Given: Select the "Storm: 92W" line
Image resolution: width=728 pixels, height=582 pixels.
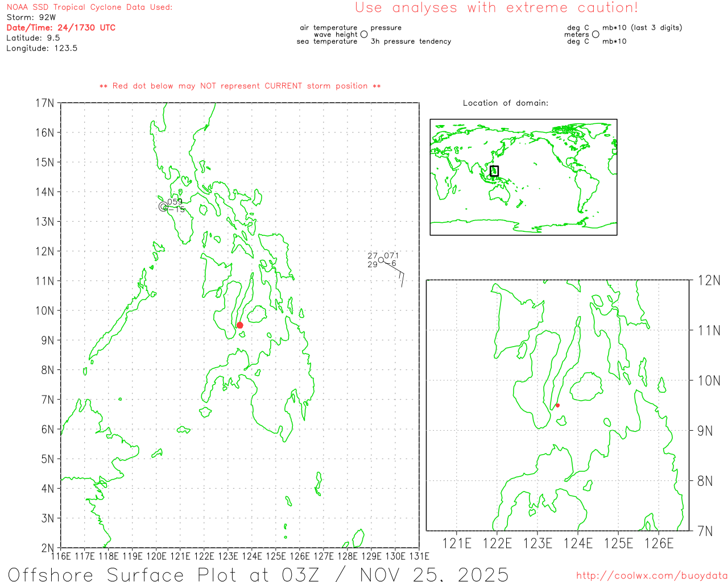Looking at the screenshot, I should point(31,18).
